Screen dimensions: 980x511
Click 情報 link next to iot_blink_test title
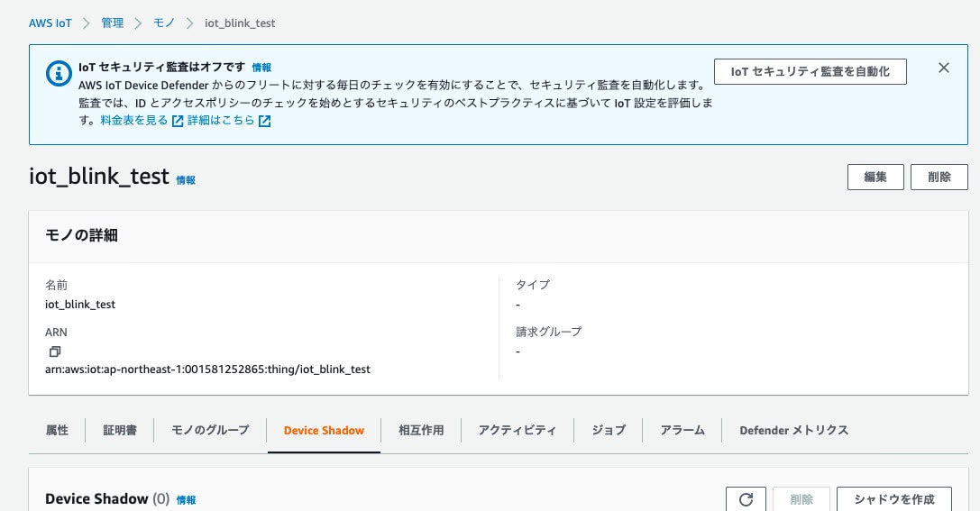click(x=186, y=180)
